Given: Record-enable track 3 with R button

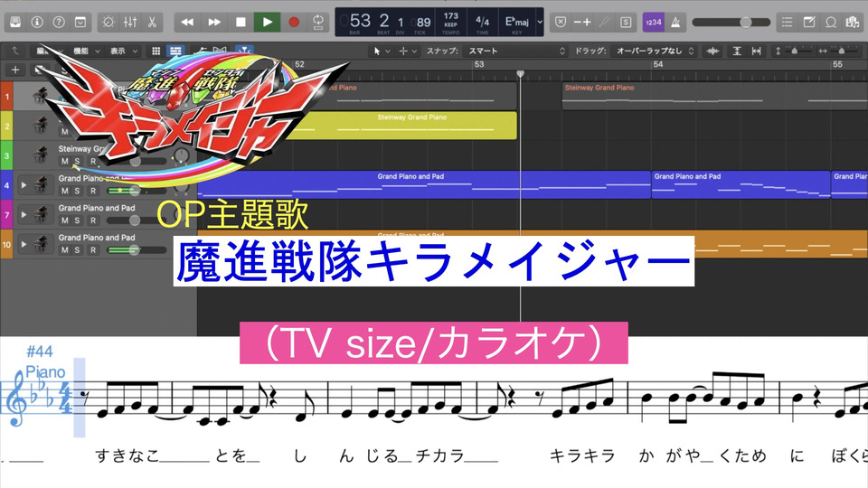Looking at the screenshot, I should [93, 161].
